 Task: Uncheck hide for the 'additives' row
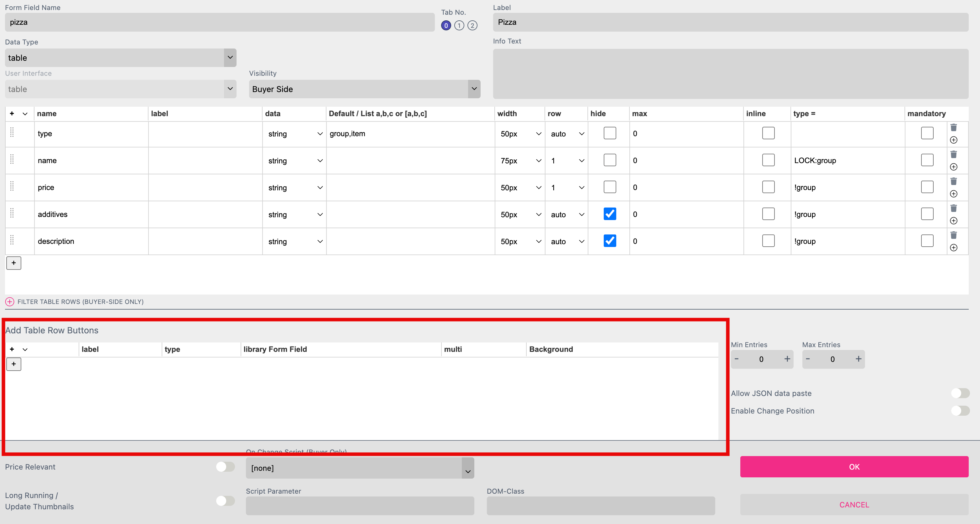610,214
